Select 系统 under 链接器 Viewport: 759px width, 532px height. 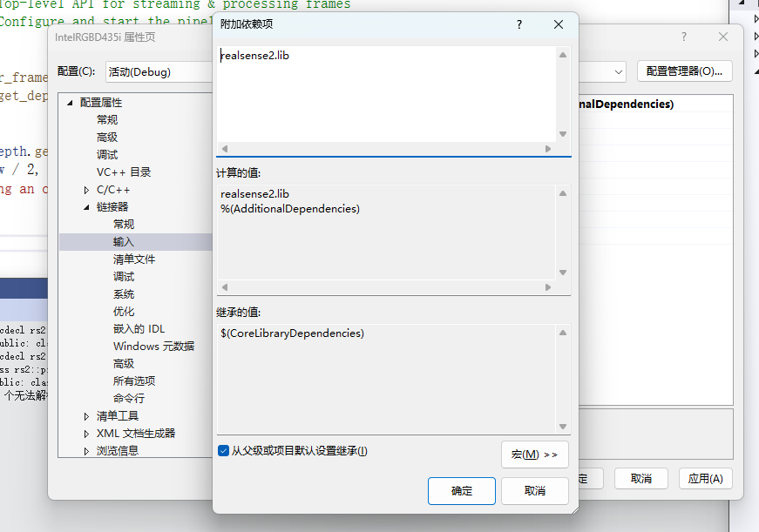tap(124, 294)
